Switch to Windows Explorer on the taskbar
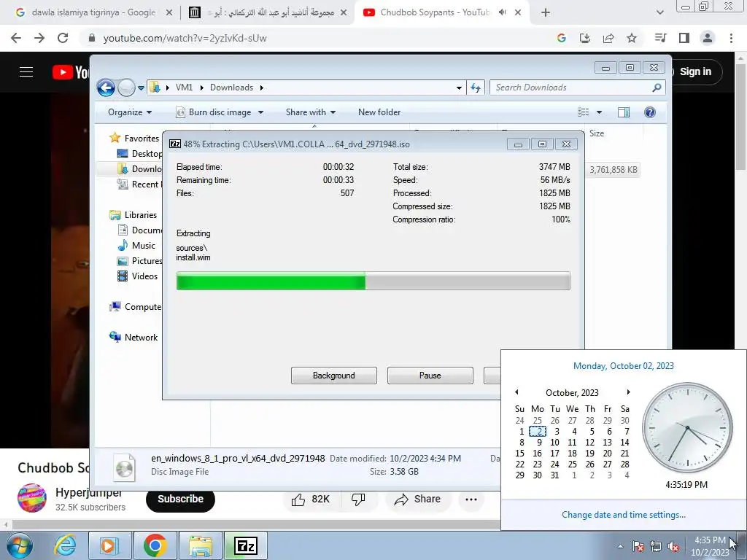This screenshot has height=560, width=747. 201,545
